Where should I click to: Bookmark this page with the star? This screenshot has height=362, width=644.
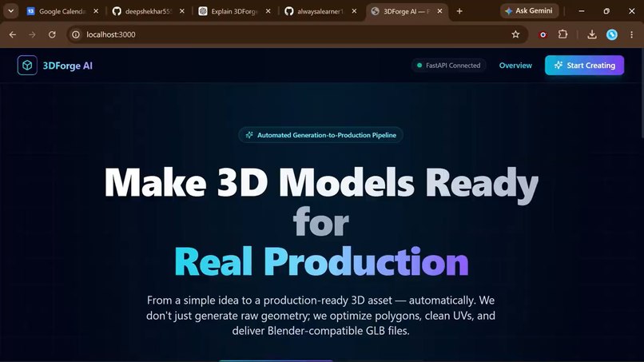[x=515, y=34]
